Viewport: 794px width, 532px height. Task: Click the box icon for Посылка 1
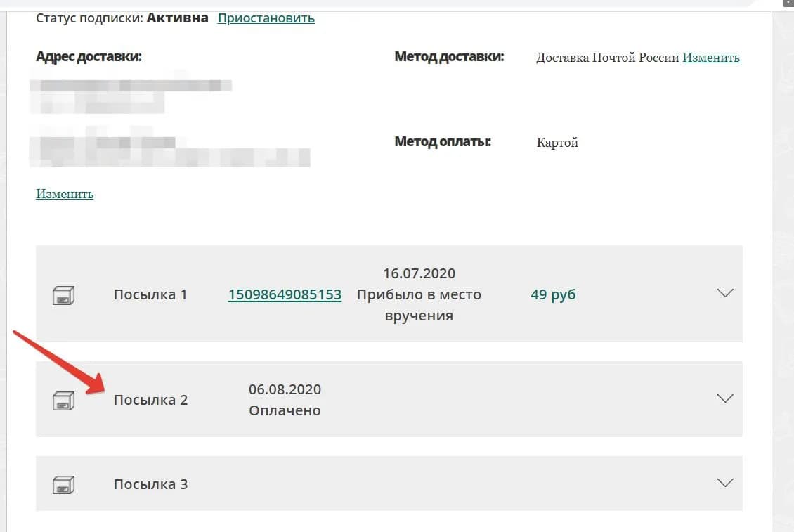tap(63, 295)
